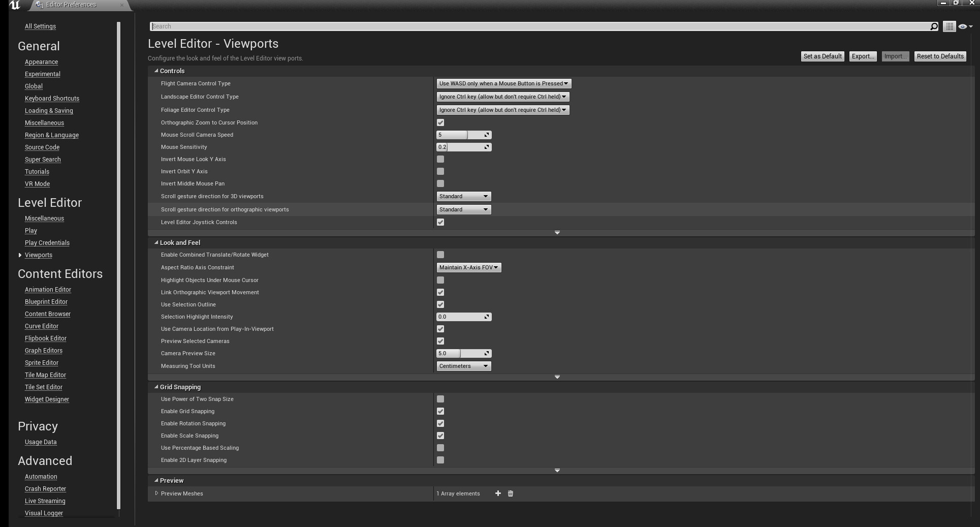Expand the Preview Meshes array
Screen dimensions: 980x527
click(x=156, y=493)
